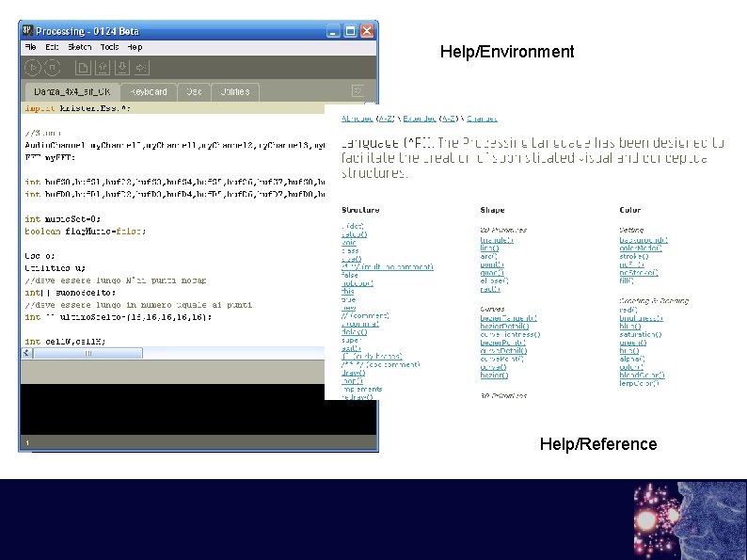Click the code line 'int musicSet=0;'
The image size is (747, 560).
pyautogui.click(x=63, y=218)
